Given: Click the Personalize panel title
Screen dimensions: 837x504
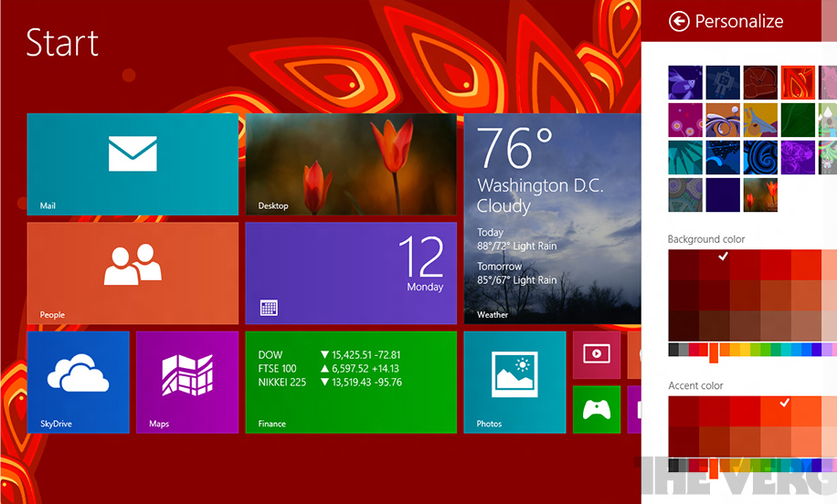Looking at the screenshot, I should pyautogui.click(x=739, y=21).
